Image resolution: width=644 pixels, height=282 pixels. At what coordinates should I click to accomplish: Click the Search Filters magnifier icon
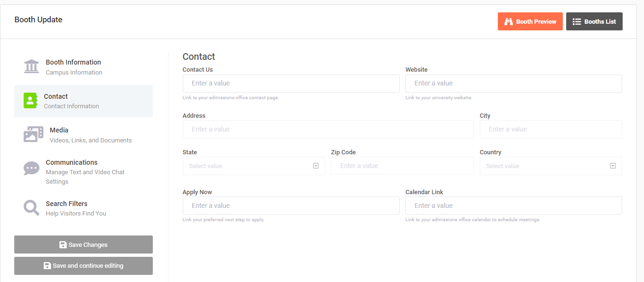point(31,208)
